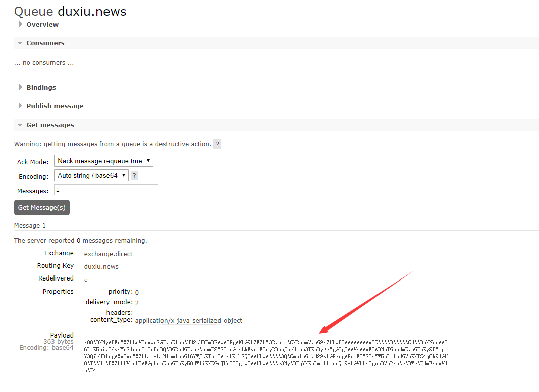Open the Encoding dropdown
This screenshot has height=392, width=539.
click(x=91, y=176)
